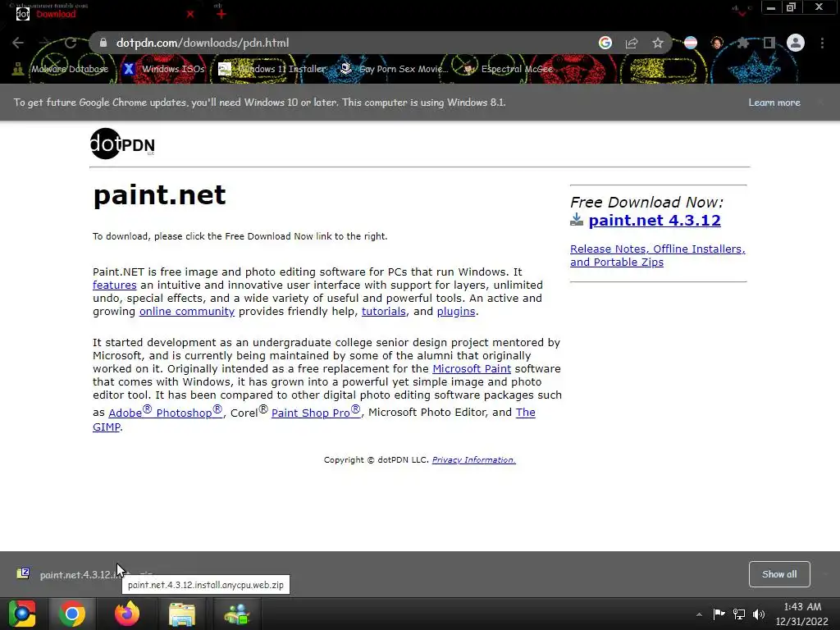Open the messenger people icon in the taskbar
The width and height of the screenshot is (840, 630).
pyautogui.click(x=237, y=614)
